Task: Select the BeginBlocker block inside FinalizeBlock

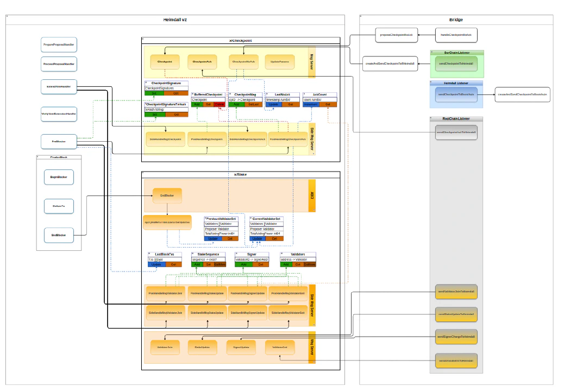Action: coord(59,177)
